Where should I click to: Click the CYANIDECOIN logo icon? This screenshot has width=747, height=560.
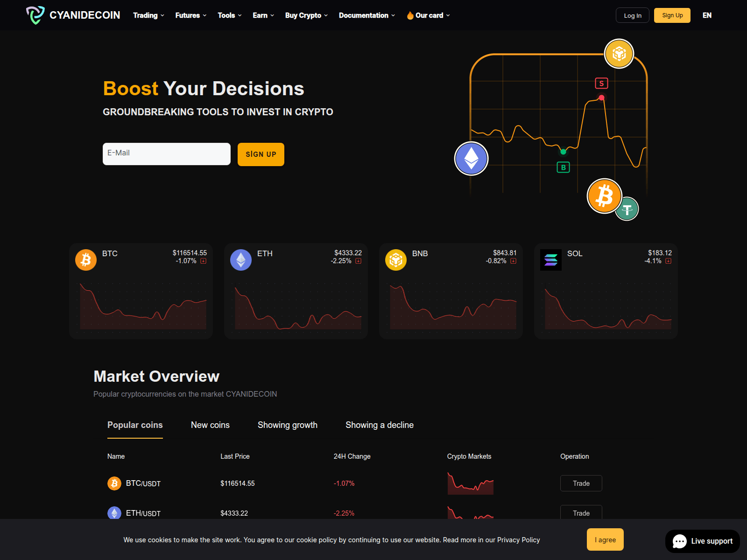(35, 15)
